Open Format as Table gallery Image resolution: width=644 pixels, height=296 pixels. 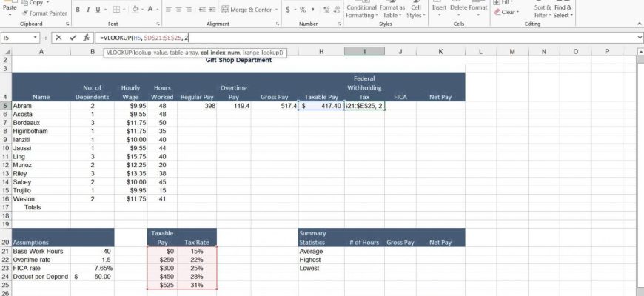click(392, 10)
